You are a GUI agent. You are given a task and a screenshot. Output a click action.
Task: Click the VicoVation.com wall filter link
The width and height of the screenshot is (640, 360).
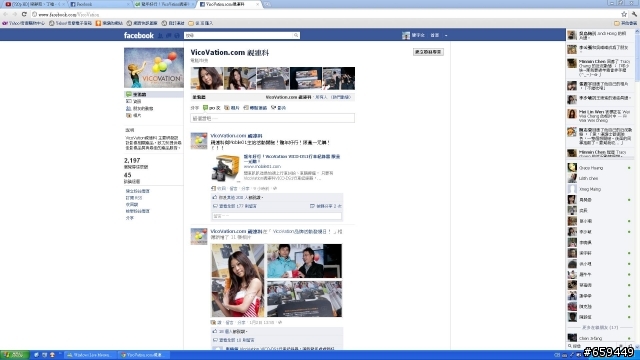[288, 97]
